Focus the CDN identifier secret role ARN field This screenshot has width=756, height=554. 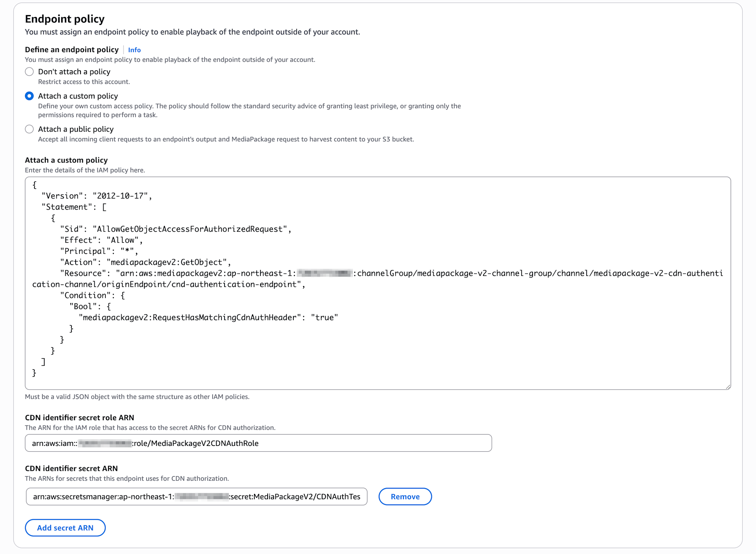(258, 443)
